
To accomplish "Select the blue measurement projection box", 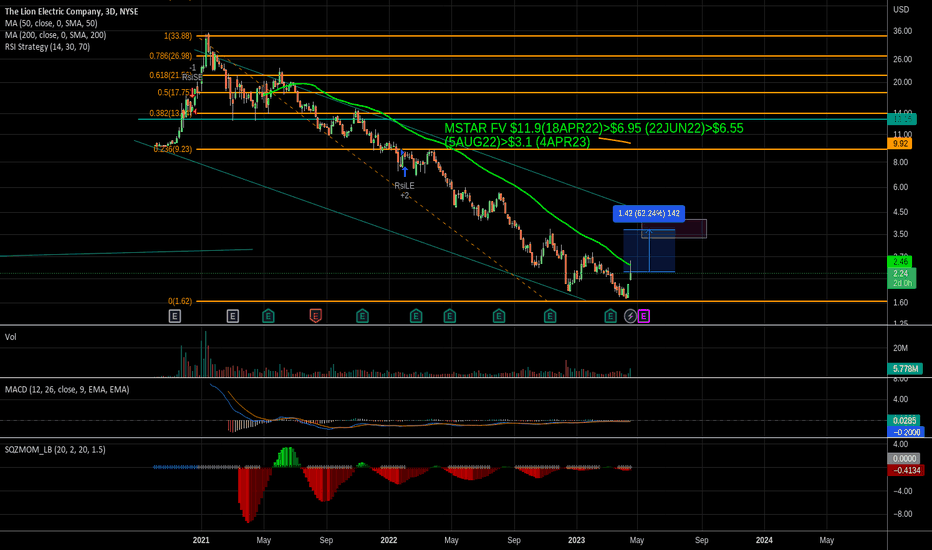I will [649, 250].
